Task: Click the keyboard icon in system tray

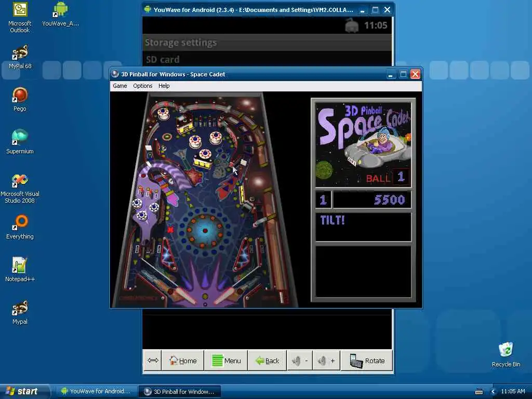Action: tap(478, 392)
